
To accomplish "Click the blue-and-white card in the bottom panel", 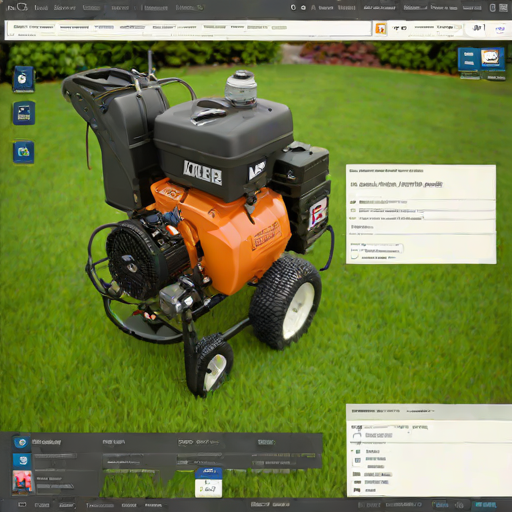I will [x=208, y=482].
